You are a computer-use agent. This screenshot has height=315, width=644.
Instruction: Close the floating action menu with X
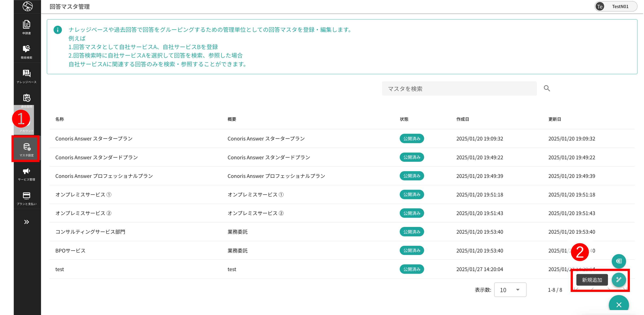click(x=619, y=305)
